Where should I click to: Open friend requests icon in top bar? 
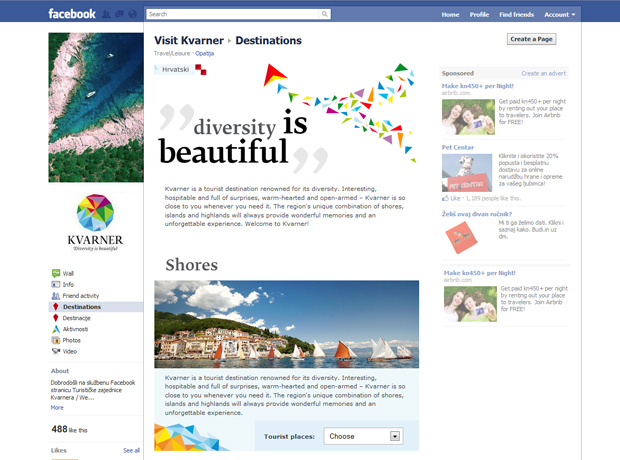tap(106, 15)
